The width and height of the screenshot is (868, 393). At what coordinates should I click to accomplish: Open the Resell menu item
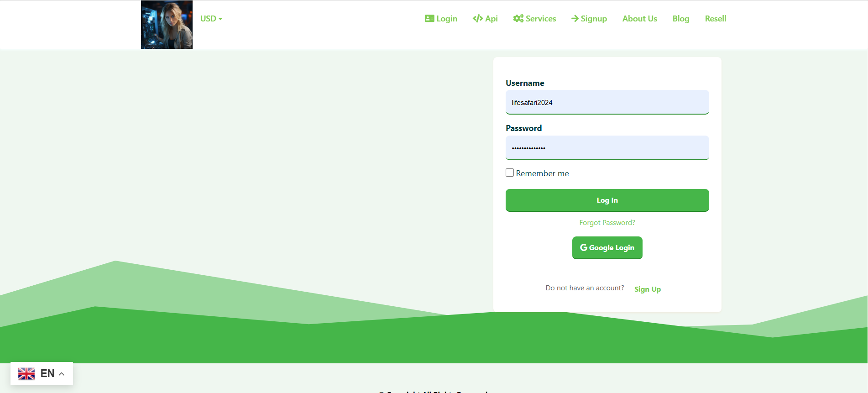715,19
